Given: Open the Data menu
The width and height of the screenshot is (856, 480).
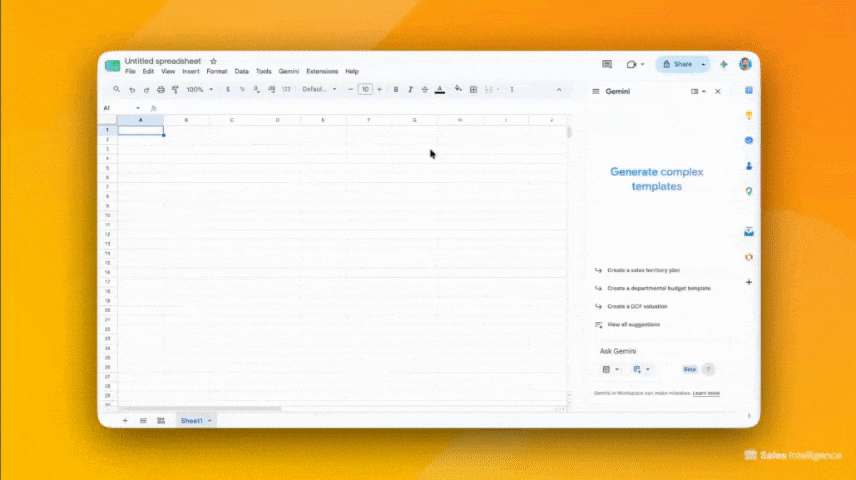Looking at the screenshot, I should pos(242,72).
